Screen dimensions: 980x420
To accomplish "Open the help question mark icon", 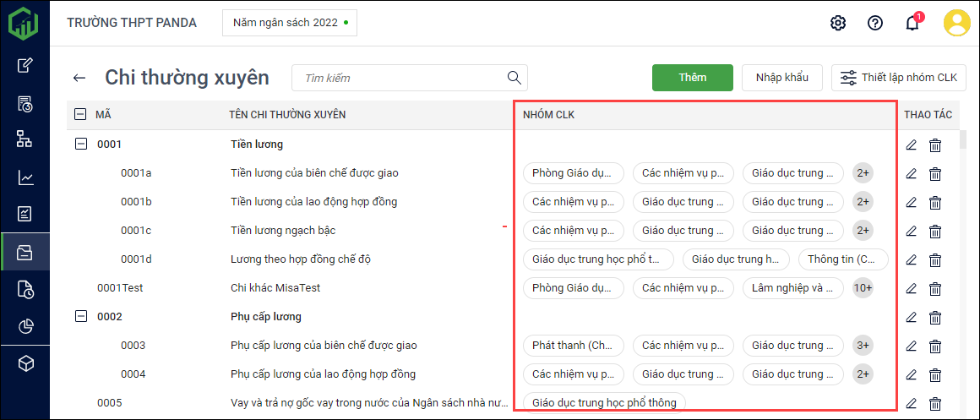I will tap(875, 23).
